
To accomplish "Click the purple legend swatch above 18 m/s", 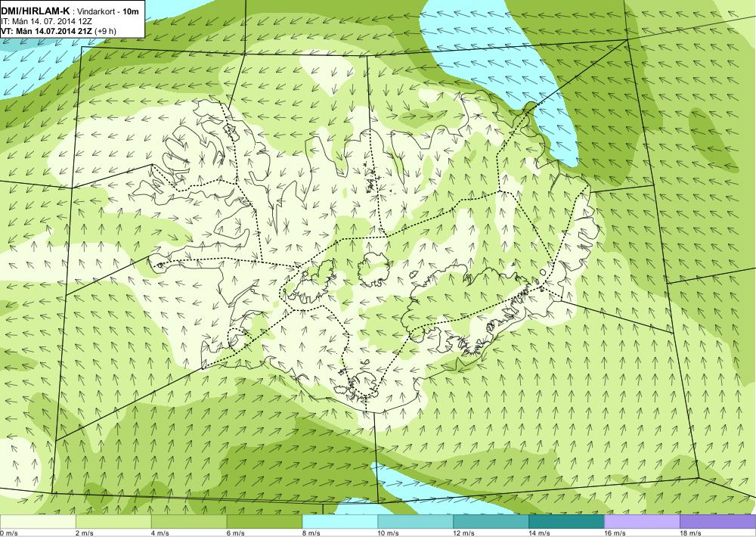I will pyautogui.click(x=718, y=522).
